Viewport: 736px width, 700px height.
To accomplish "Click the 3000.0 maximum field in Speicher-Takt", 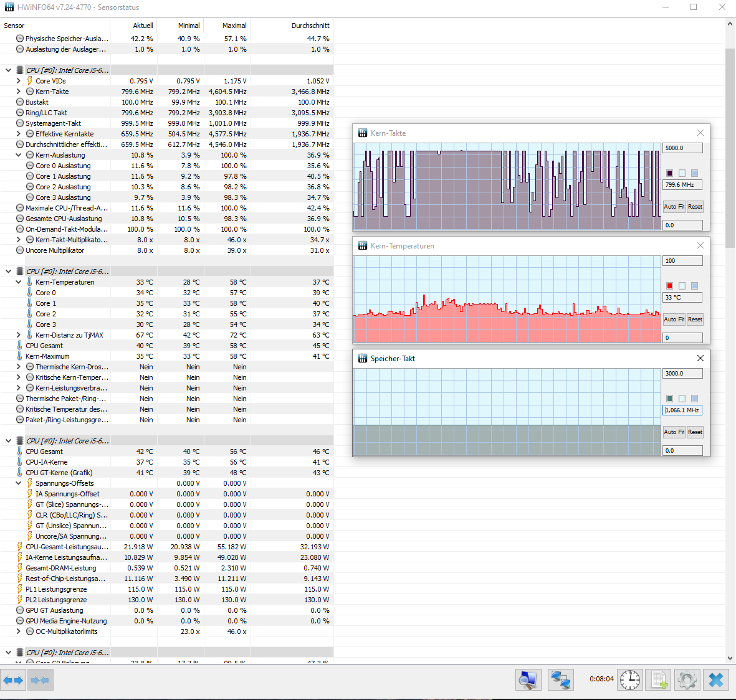I will (682, 374).
